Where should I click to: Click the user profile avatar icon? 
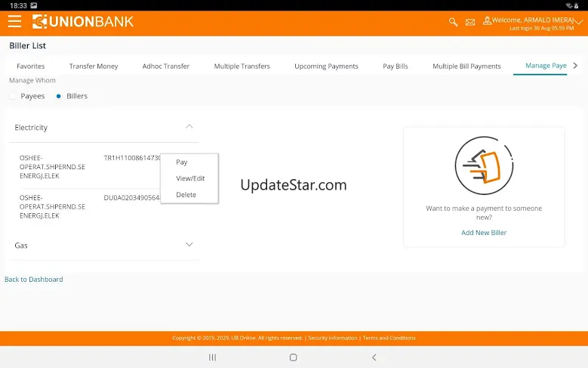click(487, 20)
